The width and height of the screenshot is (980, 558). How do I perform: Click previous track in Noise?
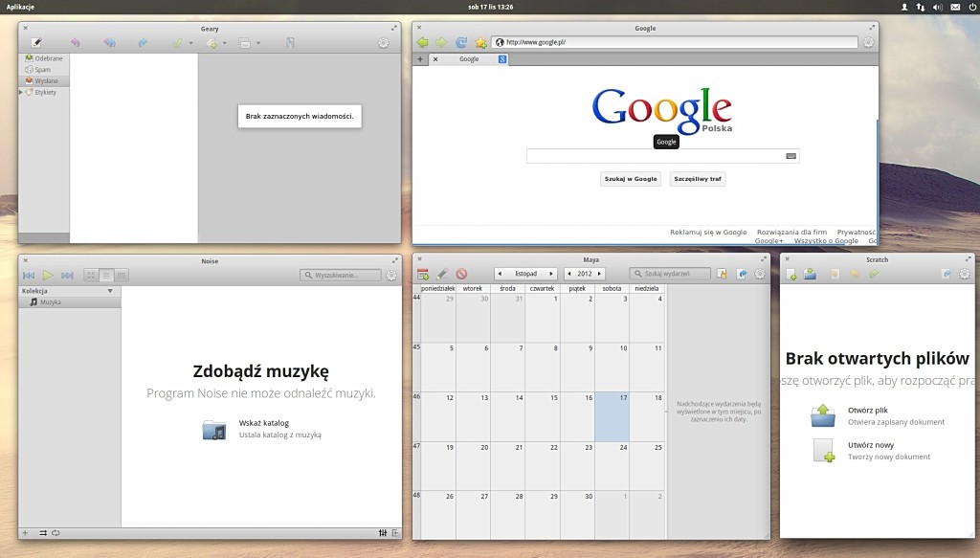click(29, 275)
